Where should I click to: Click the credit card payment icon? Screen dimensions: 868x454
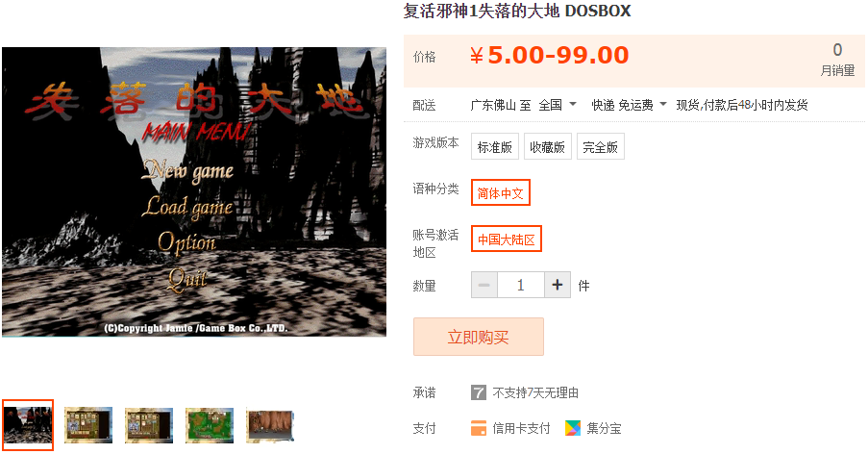point(479,428)
